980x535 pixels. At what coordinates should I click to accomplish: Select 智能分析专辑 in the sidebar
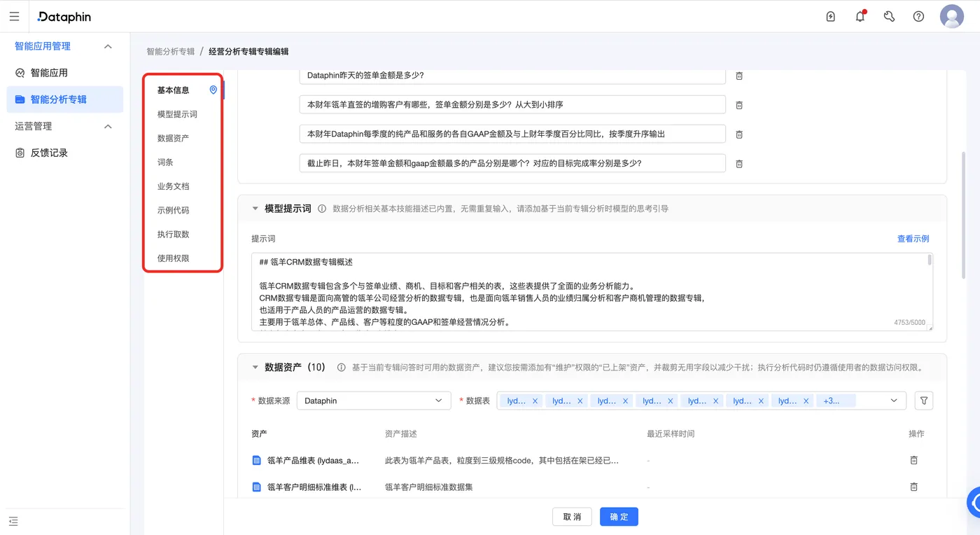[64, 99]
